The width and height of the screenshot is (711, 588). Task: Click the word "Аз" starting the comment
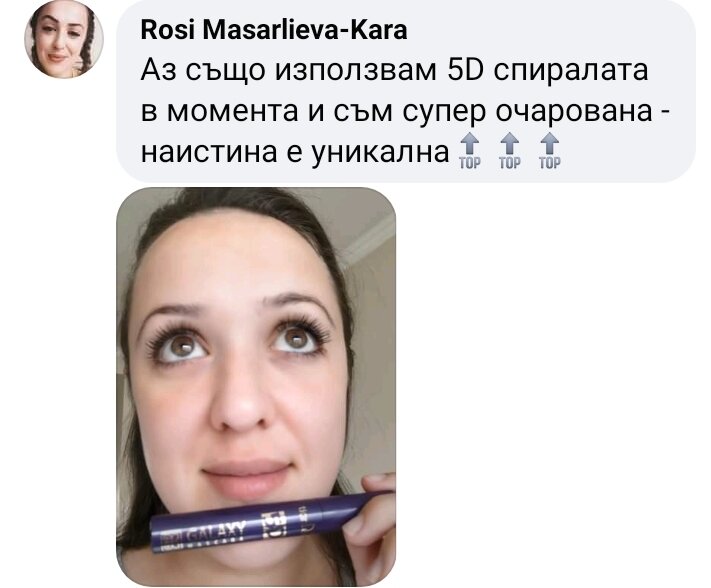pyautogui.click(x=158, y=70)
